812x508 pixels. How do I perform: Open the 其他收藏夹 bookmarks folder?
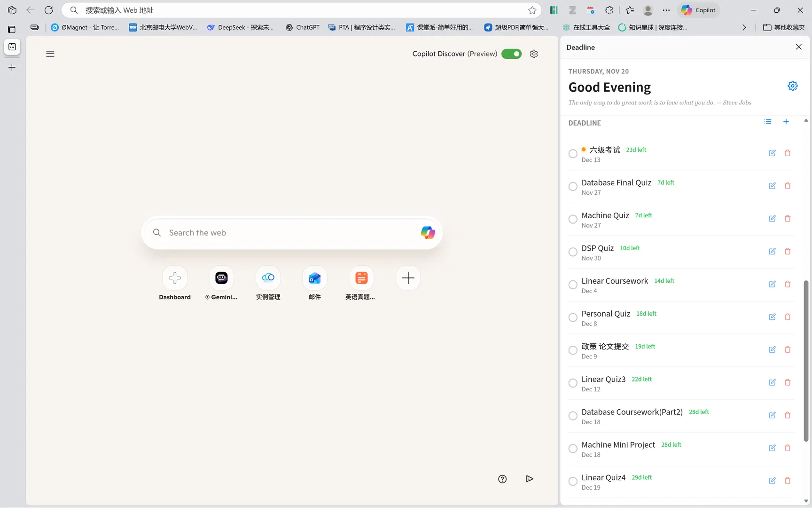point(784,27)
